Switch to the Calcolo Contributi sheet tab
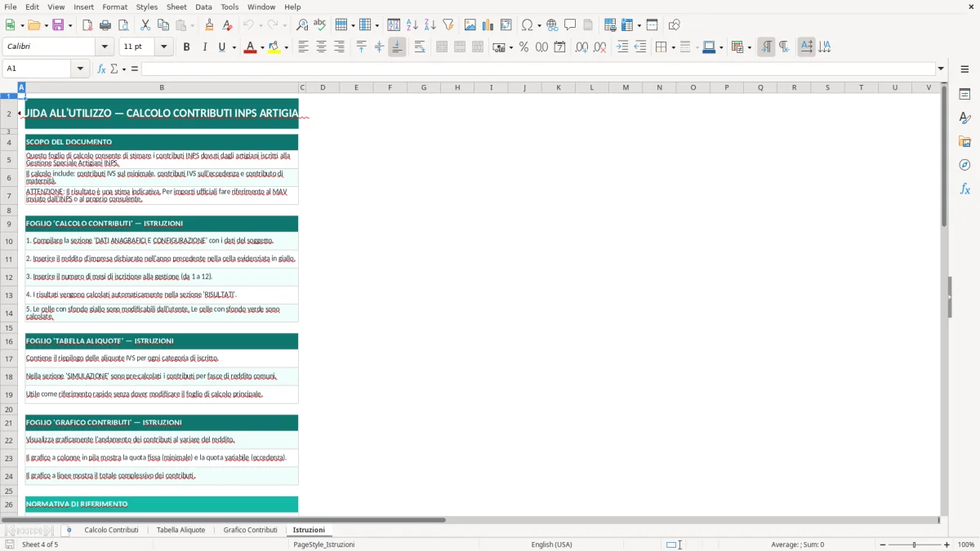The height and width of the screenshot is (551, 980). coord(111,530)
